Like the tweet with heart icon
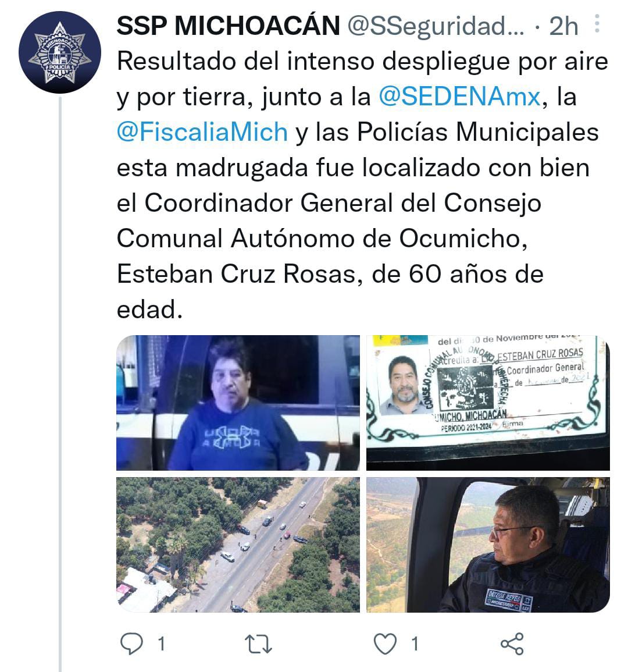The height and width of the screenshot is (672, 628). click(385, 643)
